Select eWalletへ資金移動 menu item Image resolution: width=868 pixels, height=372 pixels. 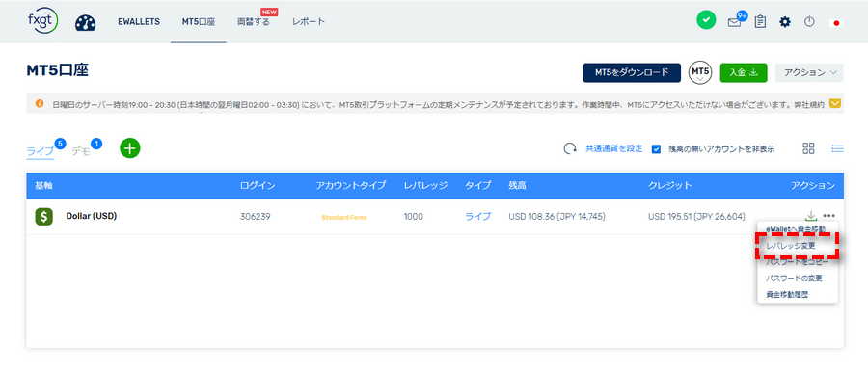point(796,228)
